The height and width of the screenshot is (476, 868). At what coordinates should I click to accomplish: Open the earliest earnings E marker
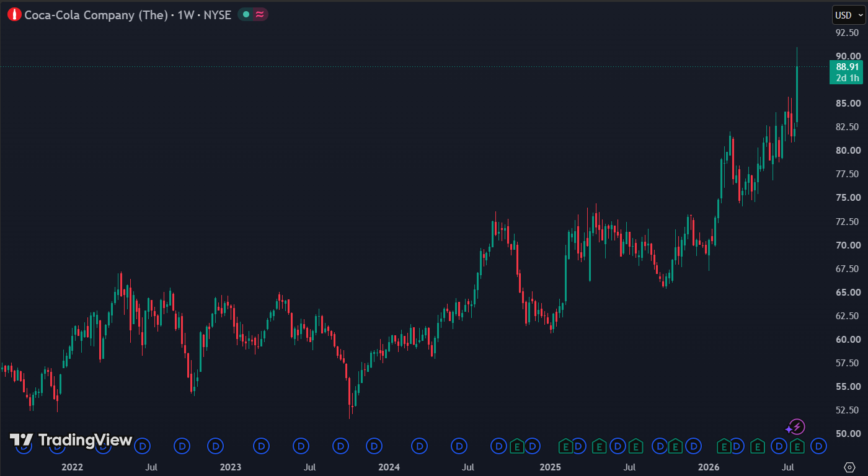[516, 446]
